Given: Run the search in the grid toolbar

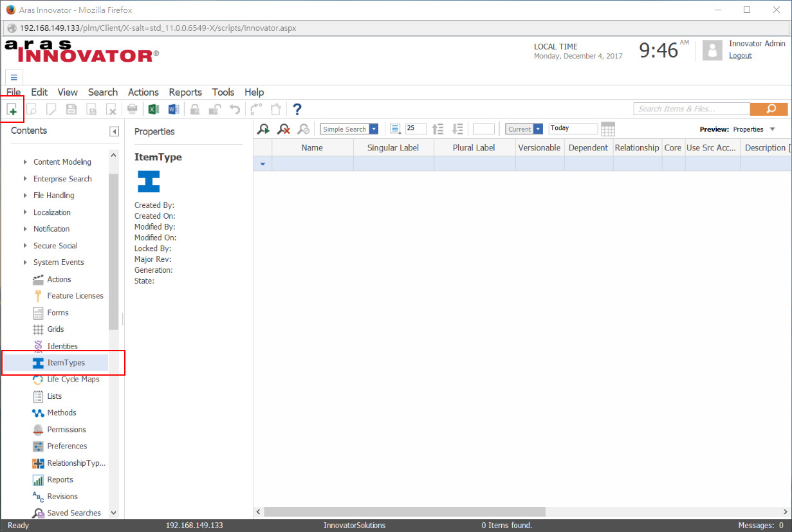Looking at the screenshot, I should 263,129.
